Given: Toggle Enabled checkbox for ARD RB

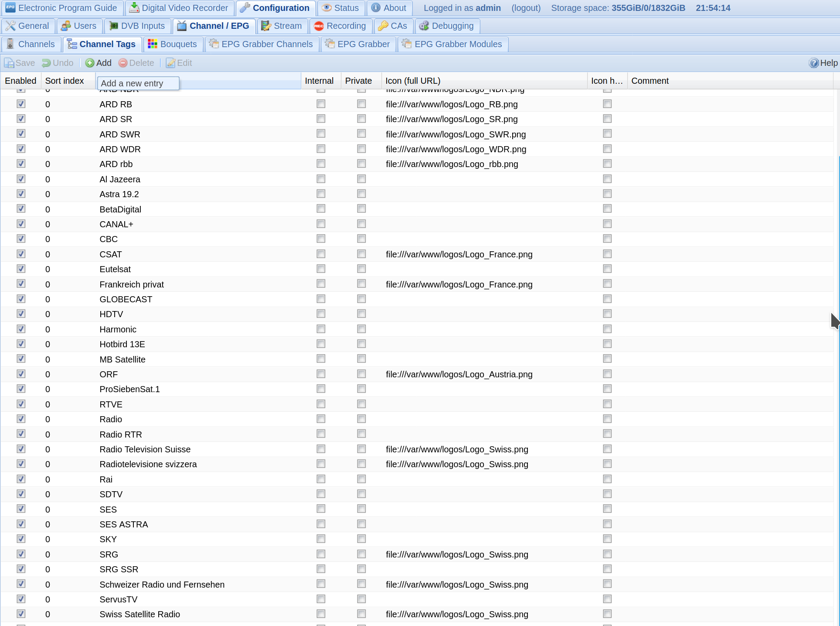Looking at the screenshot, I should click(21, 104).
